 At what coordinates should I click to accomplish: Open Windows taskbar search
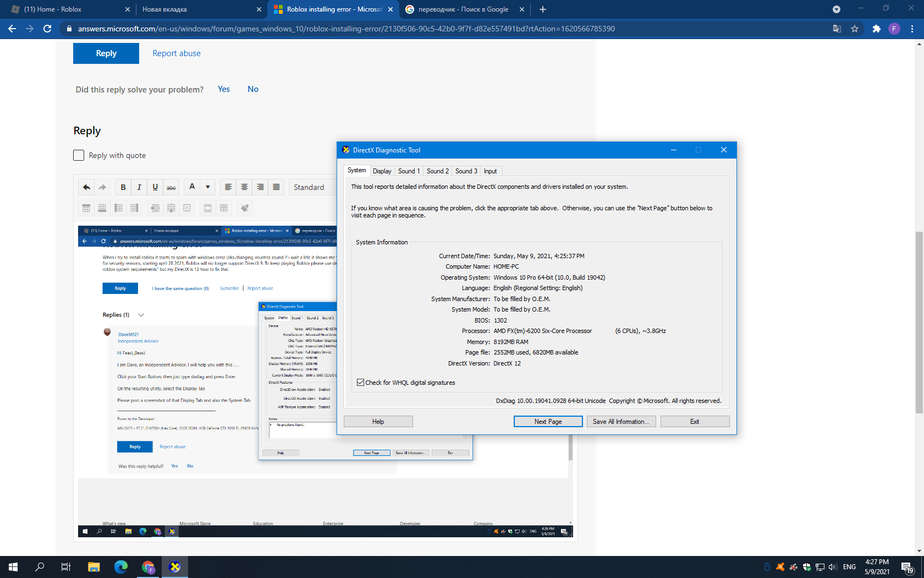tap(40, 567)
